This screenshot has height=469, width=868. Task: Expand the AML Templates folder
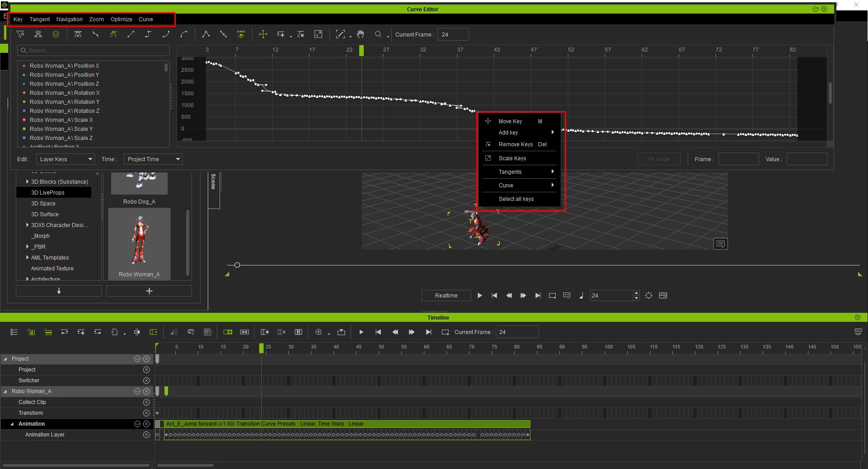click(28, 258)
